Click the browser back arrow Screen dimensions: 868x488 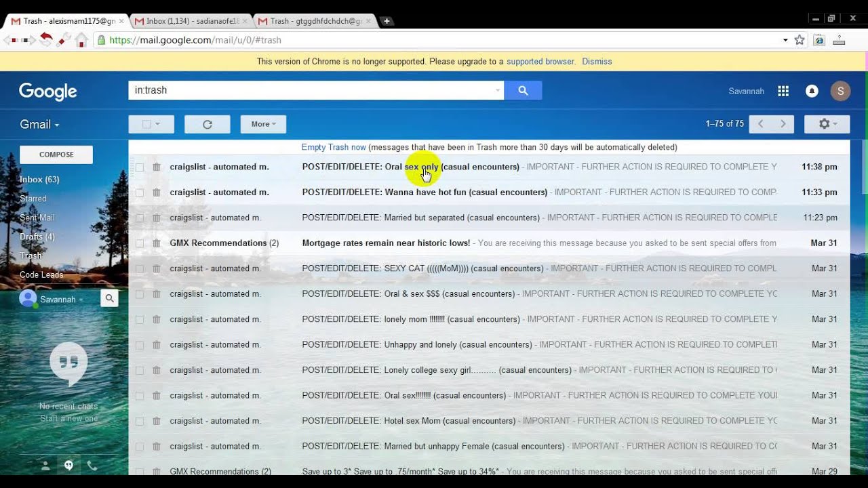click(x=10, y=40)
